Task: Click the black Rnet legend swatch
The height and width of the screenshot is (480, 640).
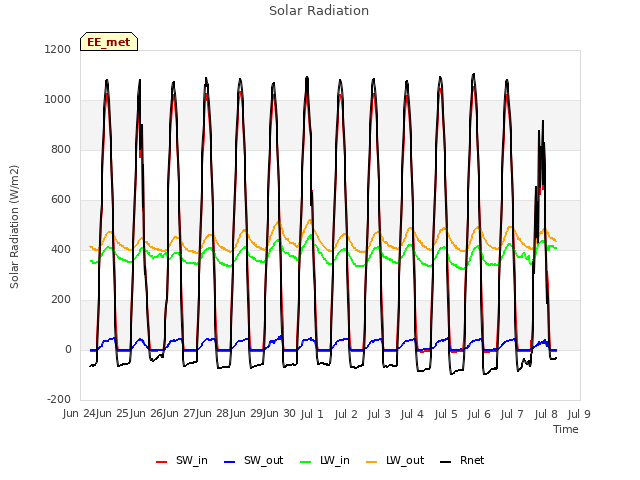Action: click(x=446, y=462)
